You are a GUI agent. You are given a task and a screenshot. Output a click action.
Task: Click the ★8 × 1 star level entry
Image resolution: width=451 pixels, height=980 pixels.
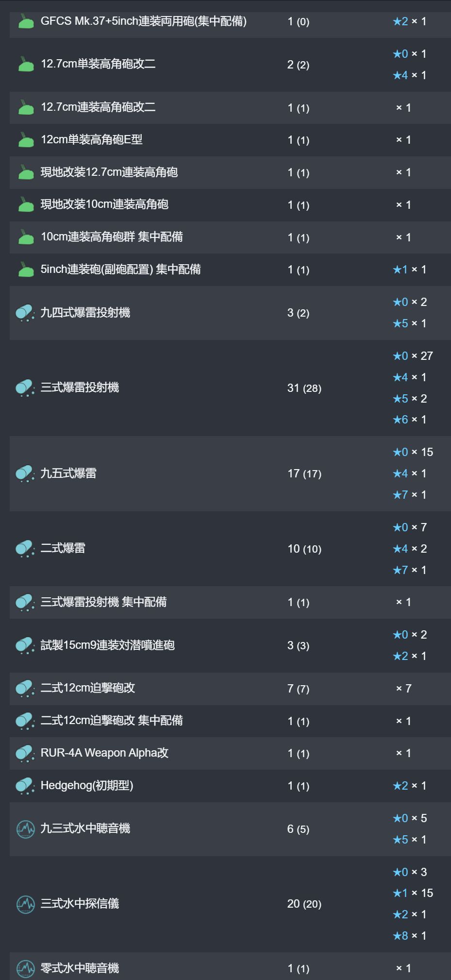pyautogui.click(x=410, y=936)
